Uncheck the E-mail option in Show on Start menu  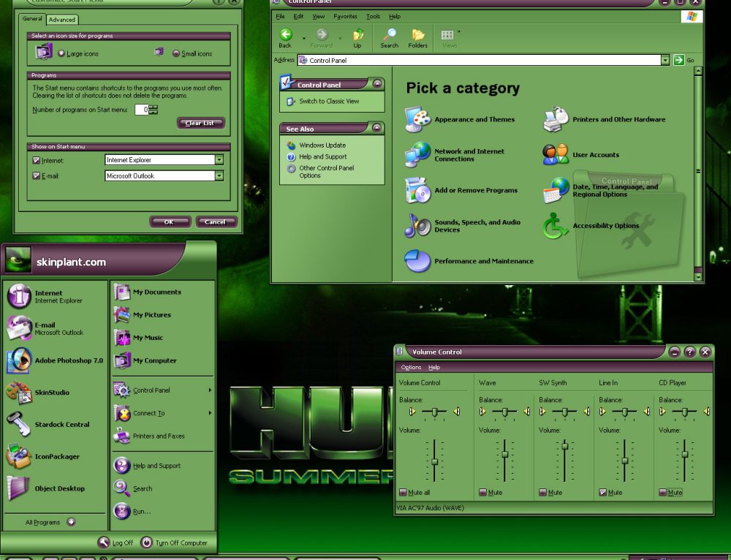(36, 175)
